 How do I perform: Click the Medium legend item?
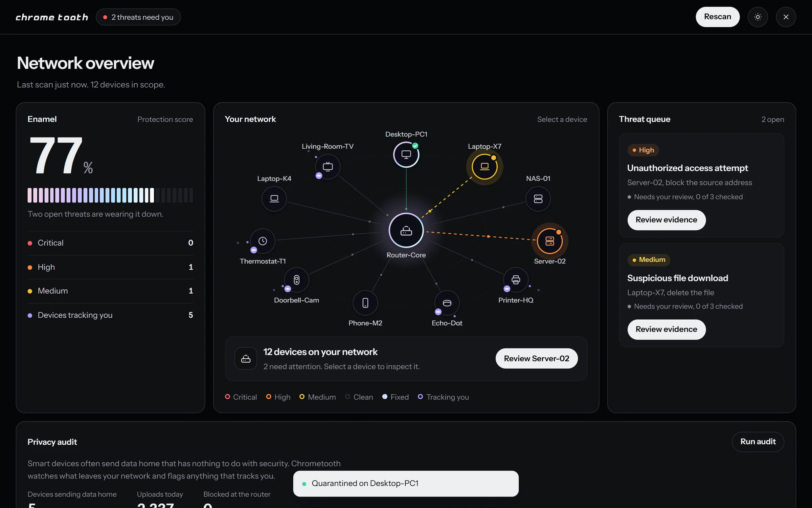[x=317, y=397]
